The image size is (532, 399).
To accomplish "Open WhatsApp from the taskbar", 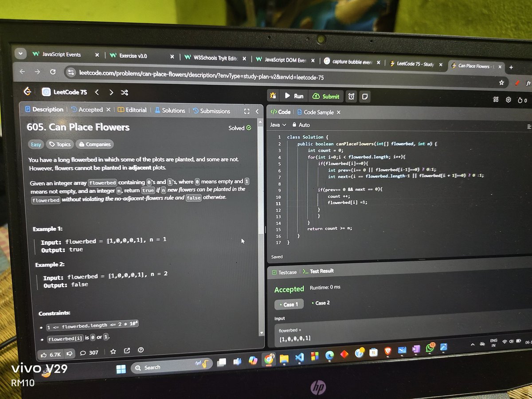I will 429,348.
